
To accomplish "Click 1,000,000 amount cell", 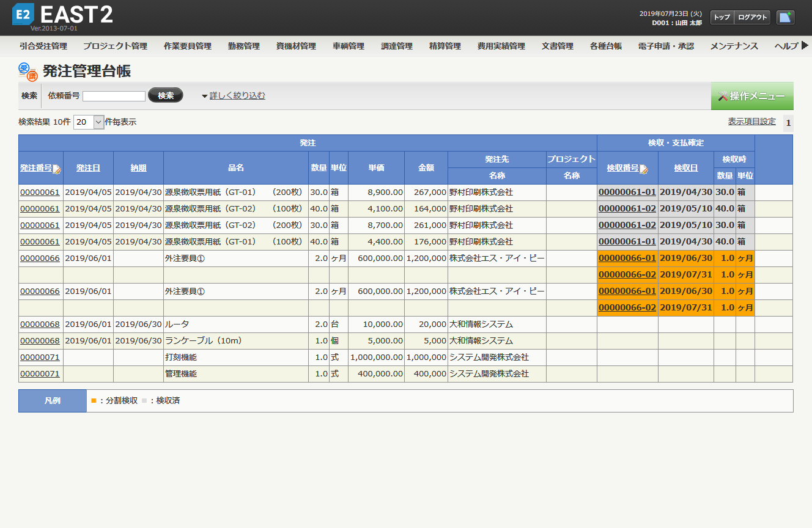I will pos(426,357).
